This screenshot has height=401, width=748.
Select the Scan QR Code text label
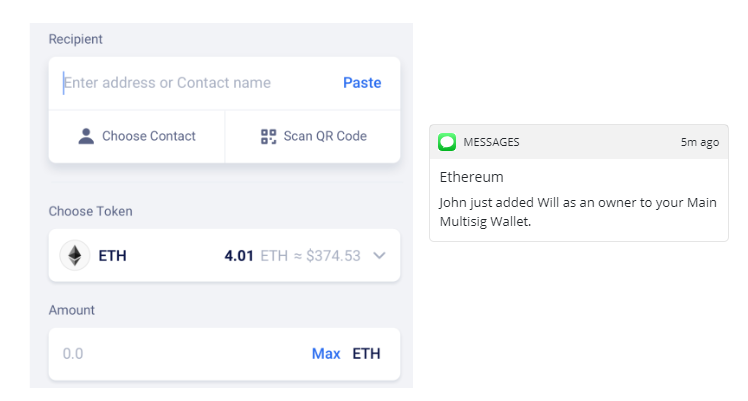click(325, 136)
